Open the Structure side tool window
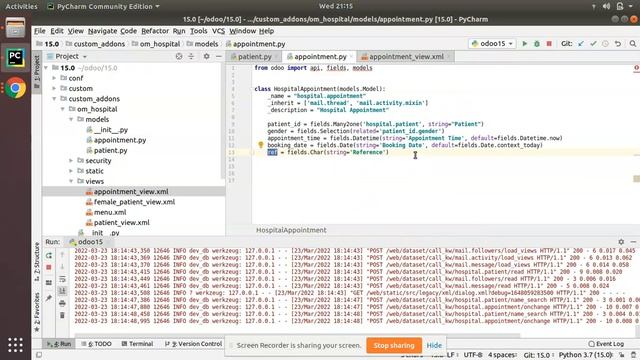The height and width of the screenshot is (360, 640). click(37, 261)
